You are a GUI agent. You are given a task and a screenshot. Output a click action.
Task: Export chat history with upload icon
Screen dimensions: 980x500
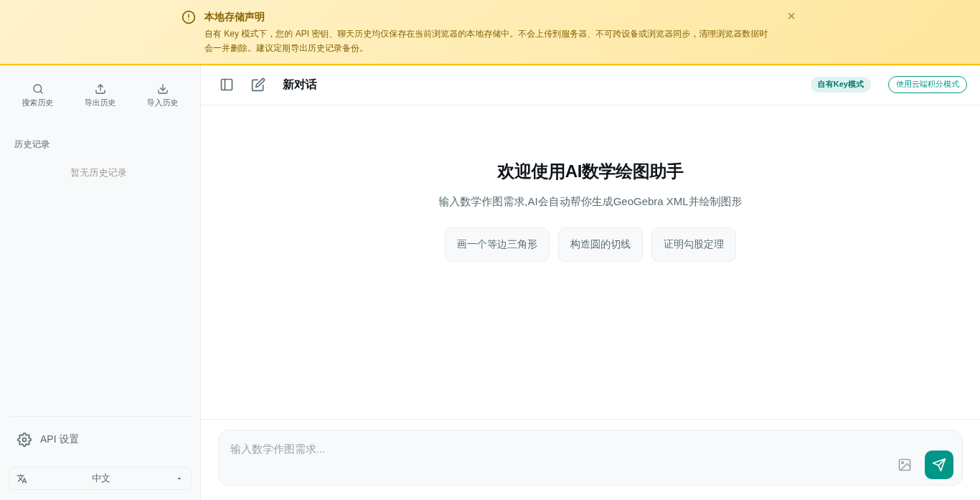pyautogui.click(x=100, y=95)
